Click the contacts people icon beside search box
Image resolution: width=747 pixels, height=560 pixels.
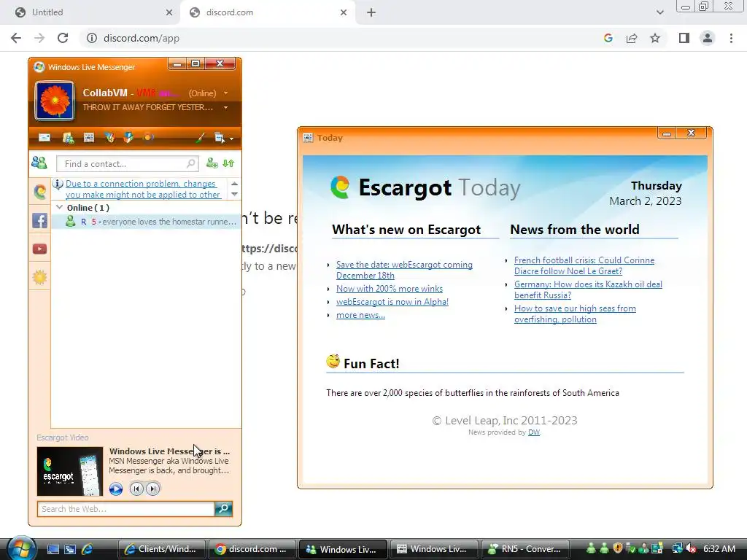pos(39,163)
